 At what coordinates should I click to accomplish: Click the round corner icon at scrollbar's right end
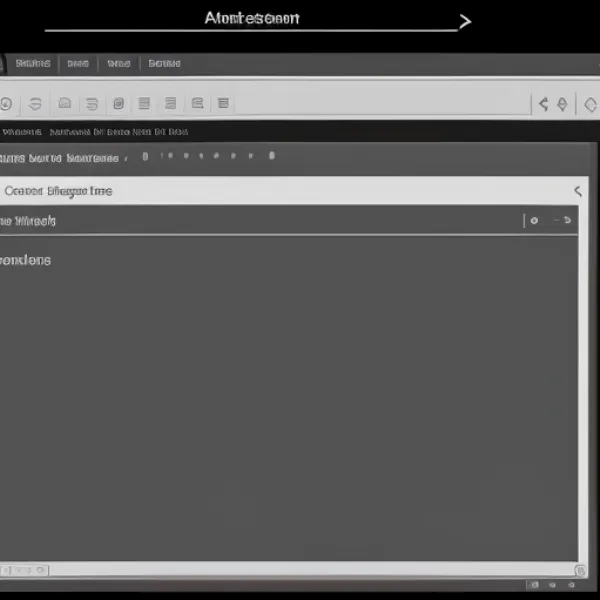pos(581,570)
